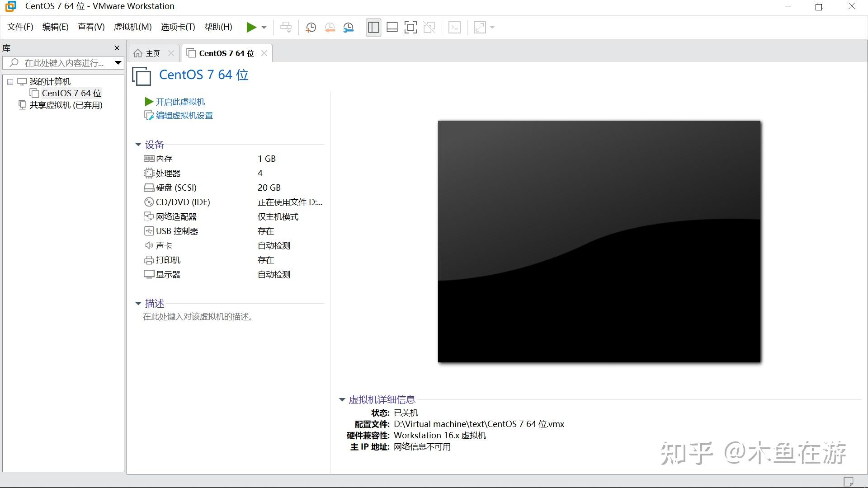Screen dimensions: 868x488
Task: Take a snapshot of the virtual machine
Action: [x=311, y=27]
